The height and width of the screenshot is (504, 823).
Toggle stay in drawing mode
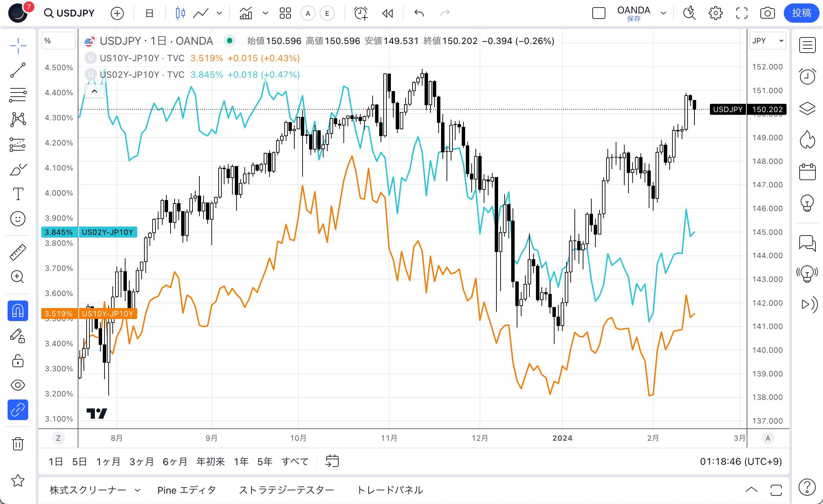pos(18,336)
